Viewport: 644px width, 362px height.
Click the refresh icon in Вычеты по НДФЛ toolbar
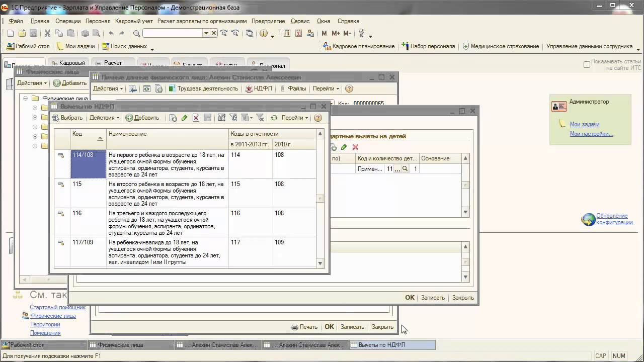coord(274,118)
